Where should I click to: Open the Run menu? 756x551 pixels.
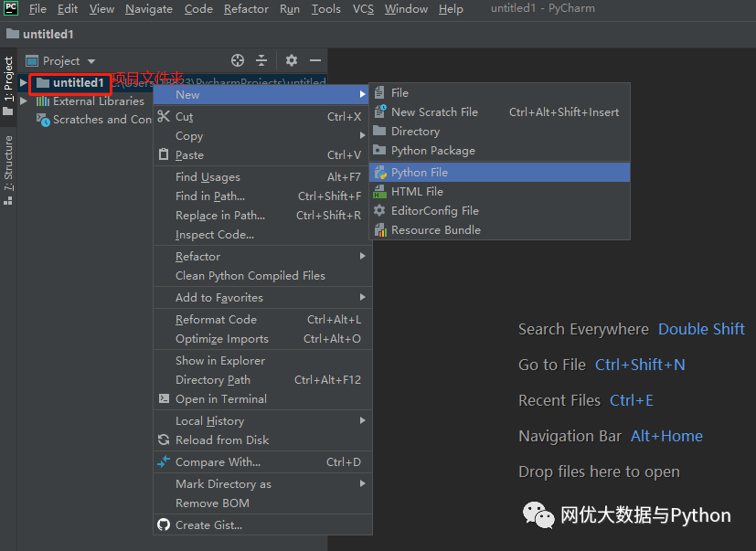290,8
